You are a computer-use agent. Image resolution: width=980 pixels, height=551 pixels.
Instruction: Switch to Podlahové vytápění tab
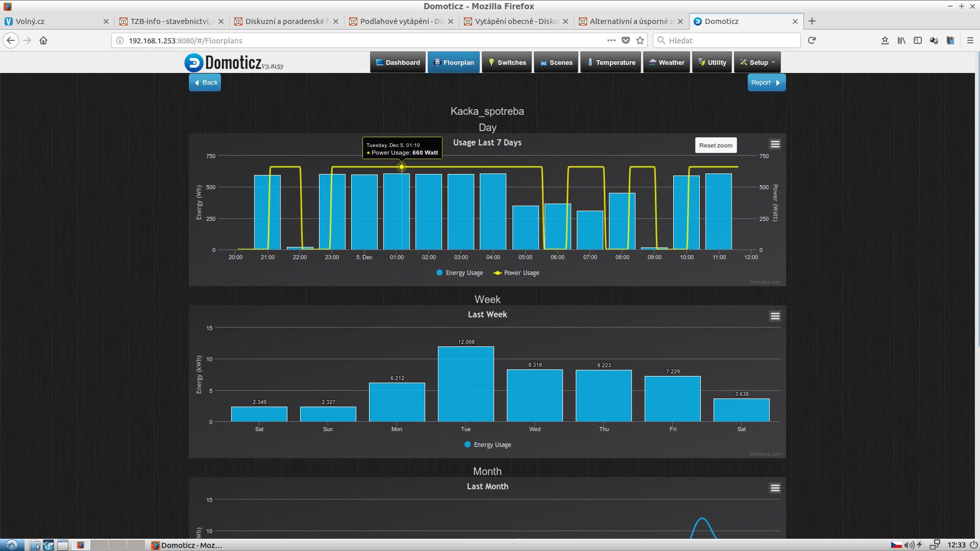point(402,21)
